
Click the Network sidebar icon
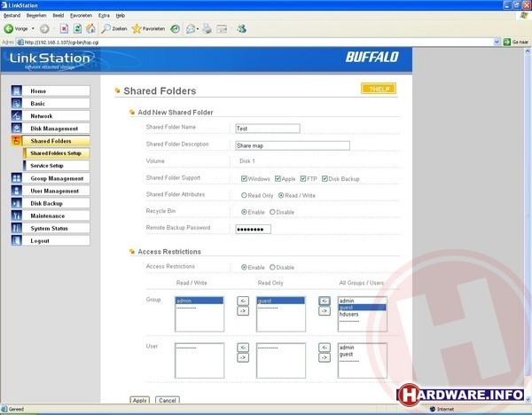17,115
